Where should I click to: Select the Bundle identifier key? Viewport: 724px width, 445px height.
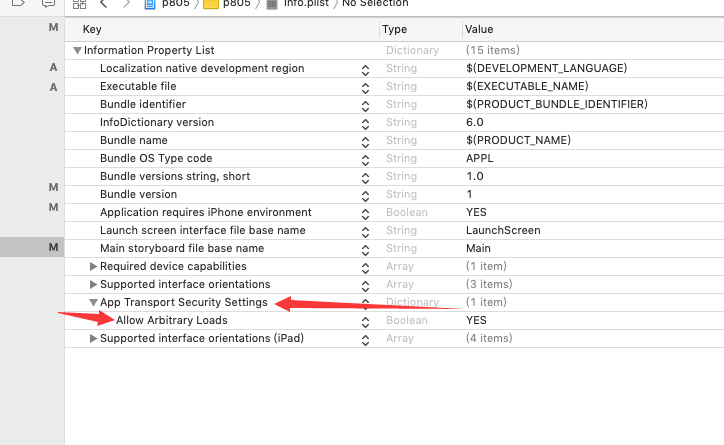pyautogui.click(x=143, y=104)
